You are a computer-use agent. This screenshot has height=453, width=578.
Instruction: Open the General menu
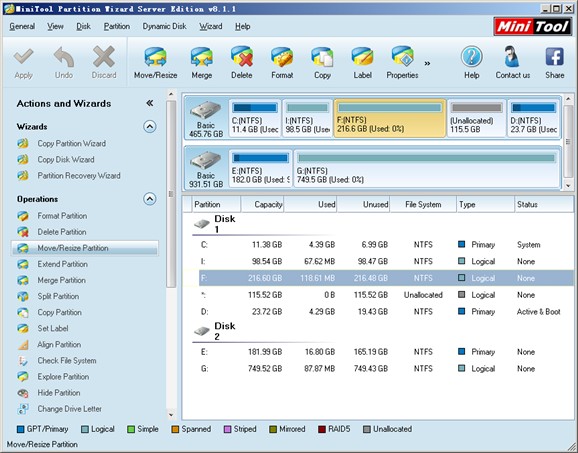pyautogui.click(x=22, y=27)
